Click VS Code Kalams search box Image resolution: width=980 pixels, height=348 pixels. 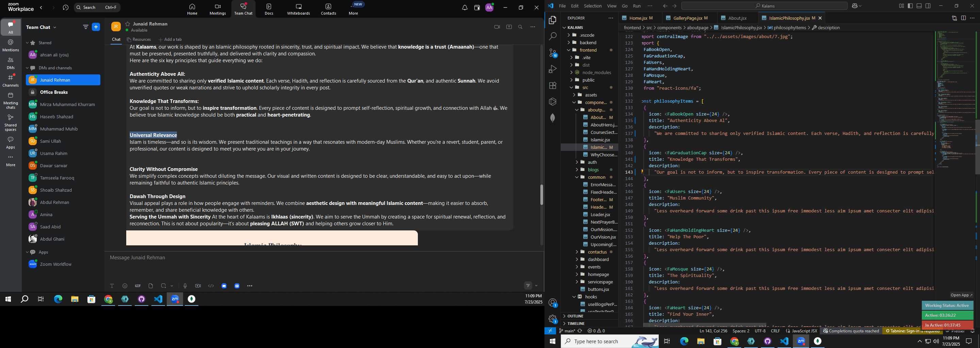[x=764, y=6]
